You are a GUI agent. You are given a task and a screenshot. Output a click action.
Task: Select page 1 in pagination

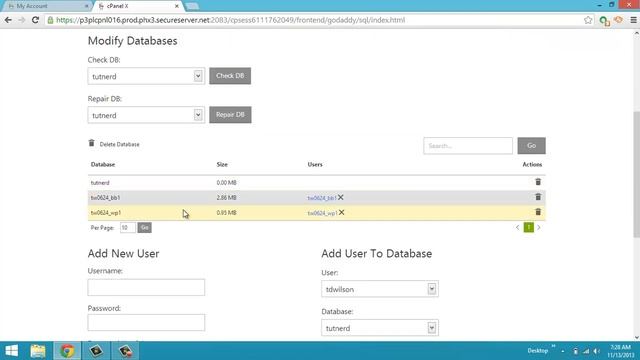(x=529, y=227)
